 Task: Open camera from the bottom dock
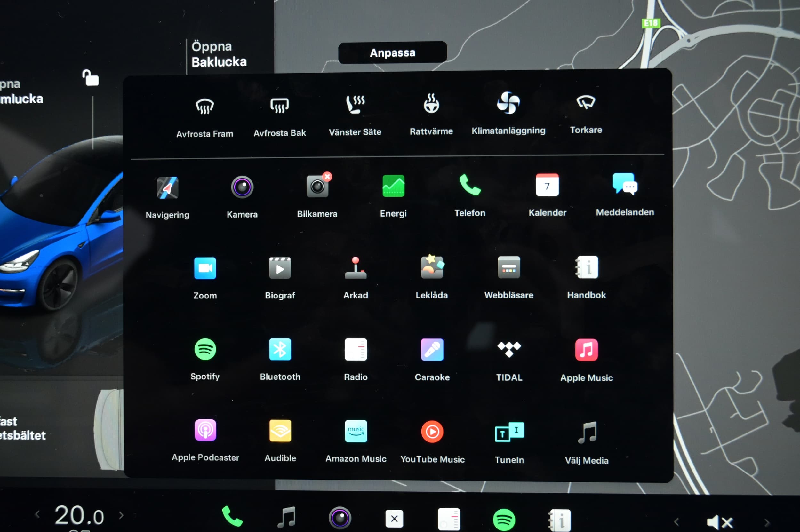340,517
